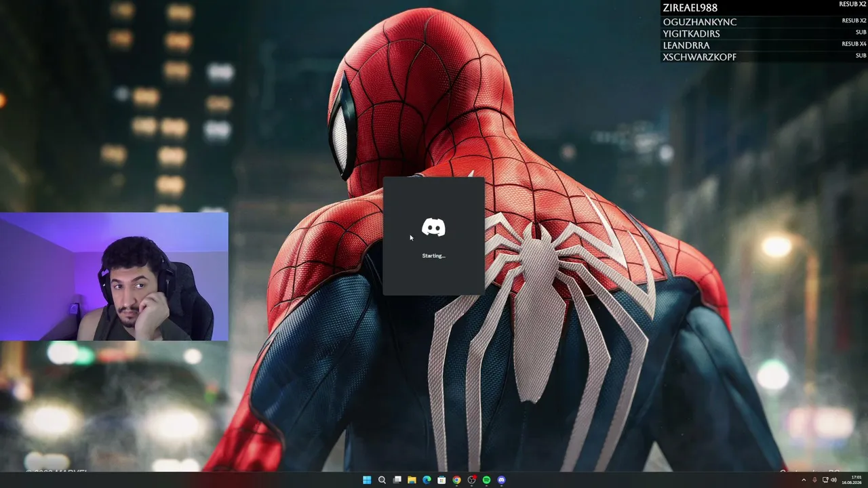
Task: Click the XSCHWARZKOPF subscriber name
Action: coord(700,57)
